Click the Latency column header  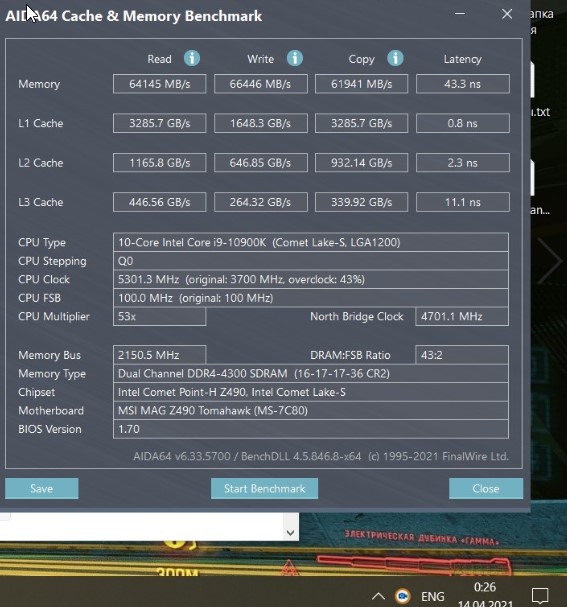tap(463, 59)
